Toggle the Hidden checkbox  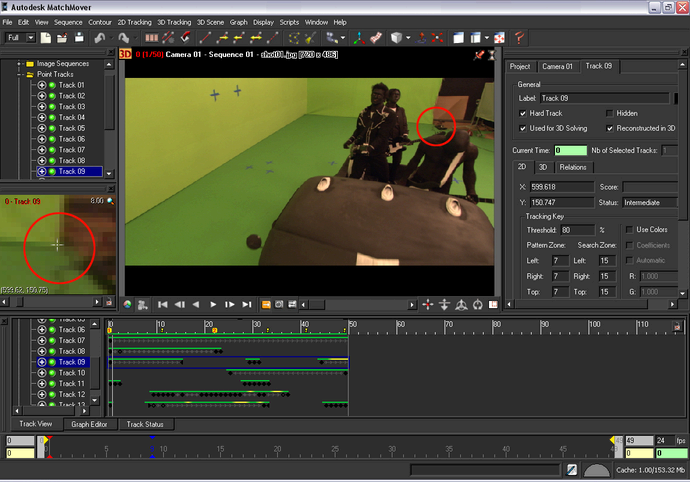pyautogui.click(x=609, y=114)
